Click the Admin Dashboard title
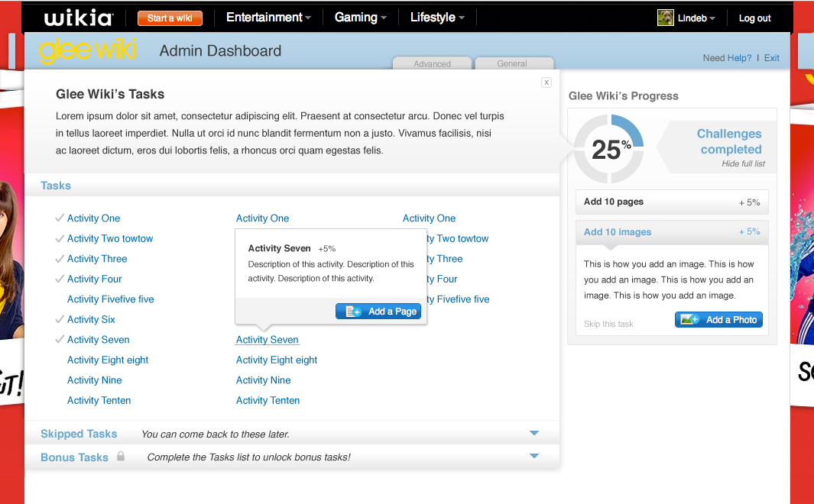Viewport: 814px width, 504px height. [220, 51]
